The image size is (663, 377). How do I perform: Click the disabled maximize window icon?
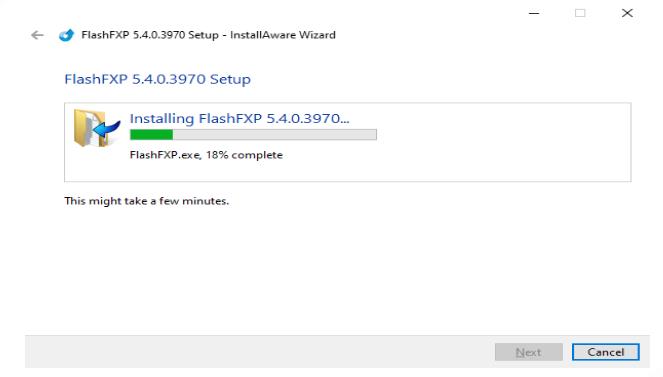(580, 13)
